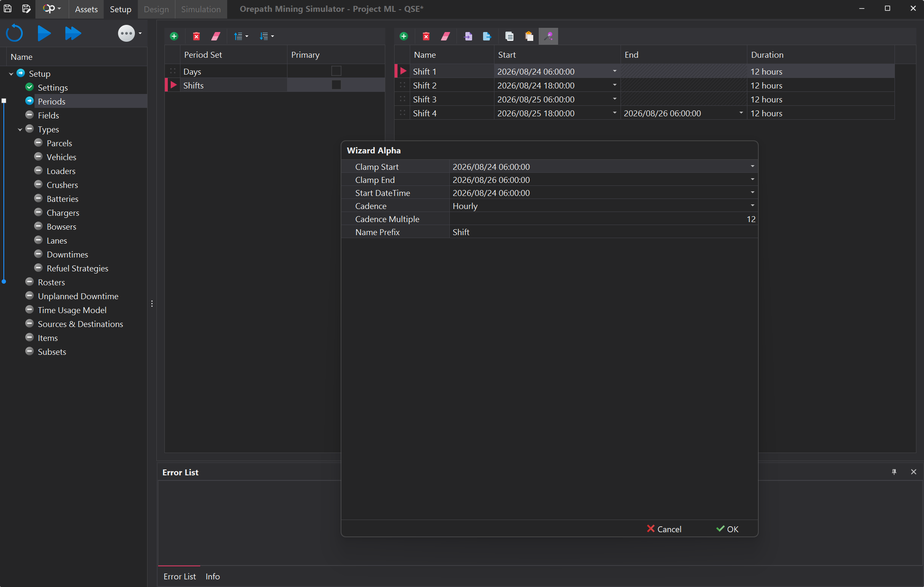Screen dimensions: 924x587
Task: Delete selected period with red trash icon
Action: click(426, 36)
